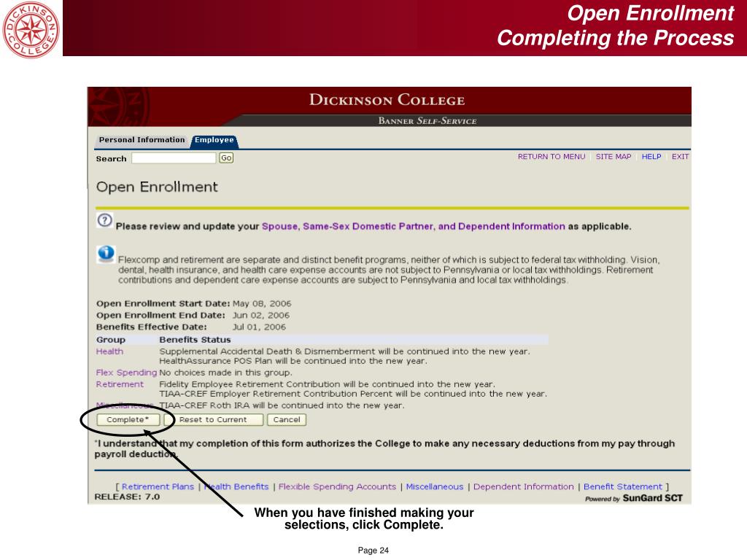Open the Benefit Statement footer link
Screen dimensions: 747x560
tap(623, 486)
